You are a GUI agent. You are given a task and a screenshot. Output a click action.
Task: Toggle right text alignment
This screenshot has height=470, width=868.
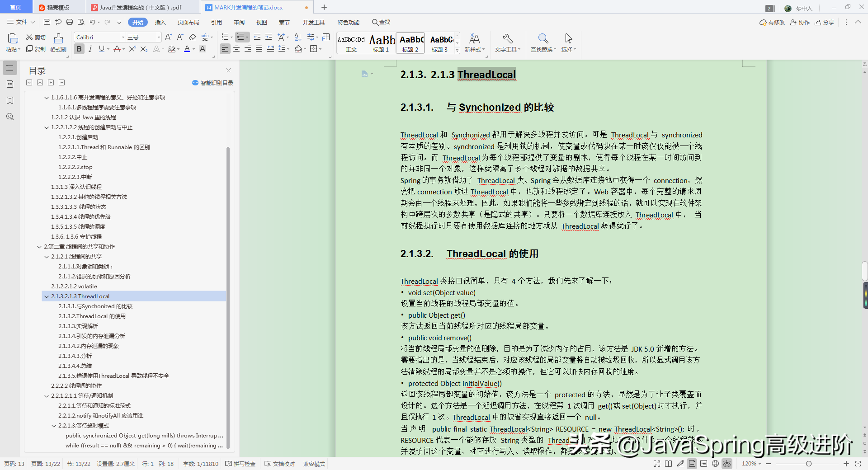pyautogui.click(x=248, y=49)
